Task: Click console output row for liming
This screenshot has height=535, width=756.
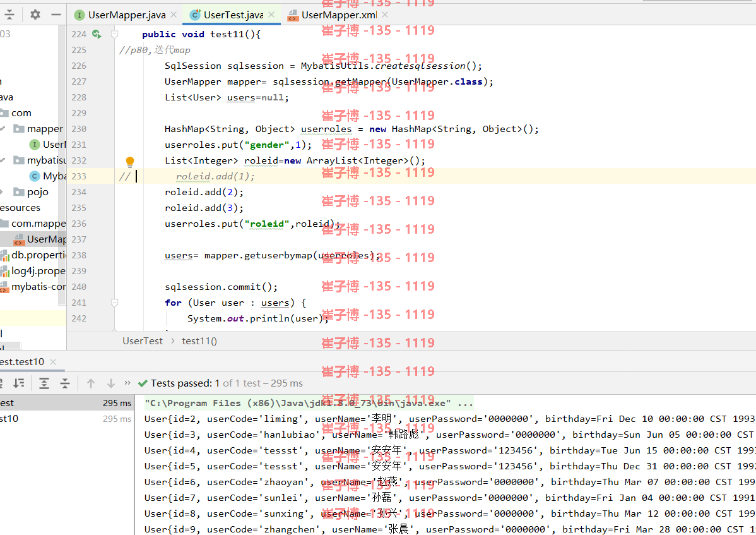Action: click(x=450, y=419)
